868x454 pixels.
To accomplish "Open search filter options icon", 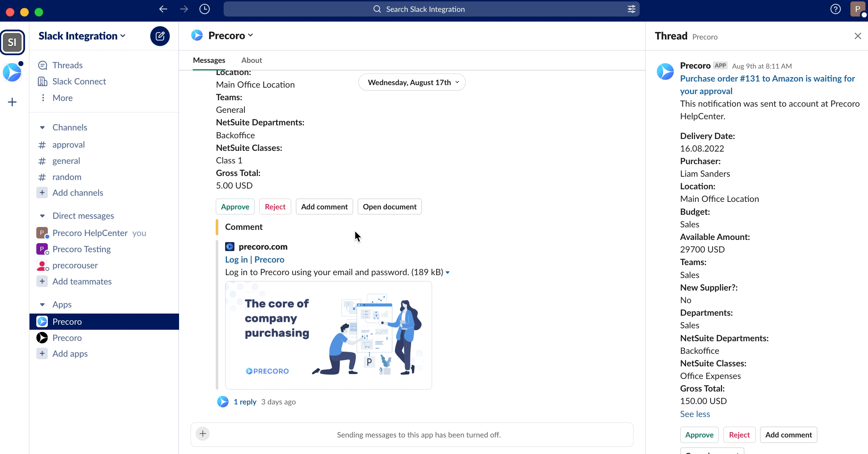I will (631, 9).
